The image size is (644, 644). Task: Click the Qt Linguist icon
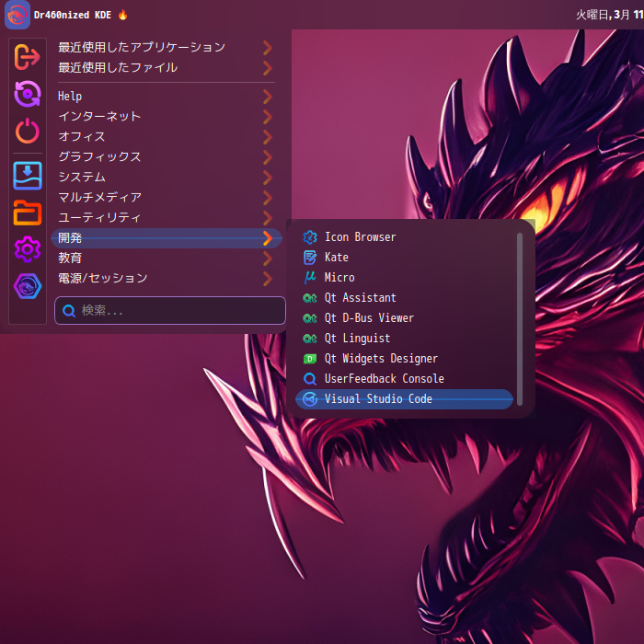click(x=310, y=338)
